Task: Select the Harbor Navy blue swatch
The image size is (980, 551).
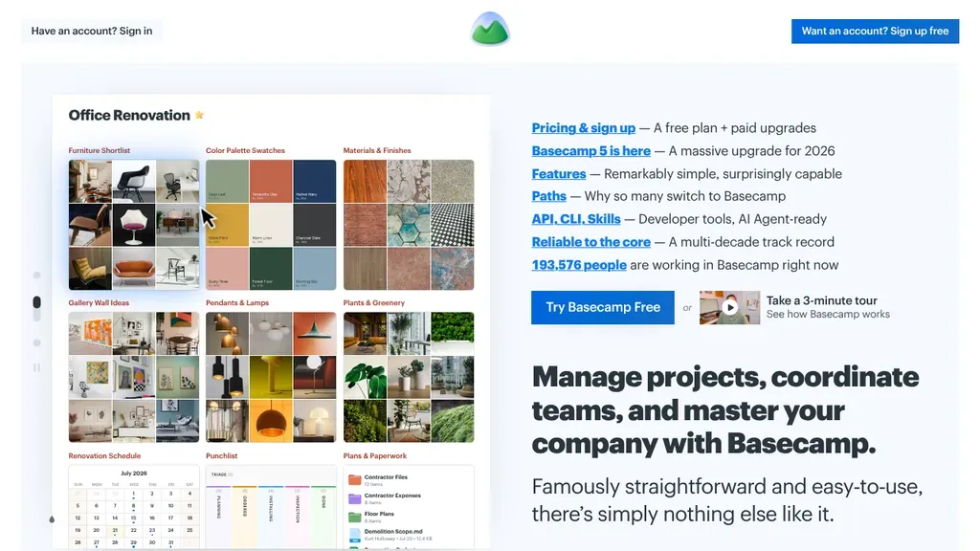Action: pyautogui.click(x=314, y=181)
